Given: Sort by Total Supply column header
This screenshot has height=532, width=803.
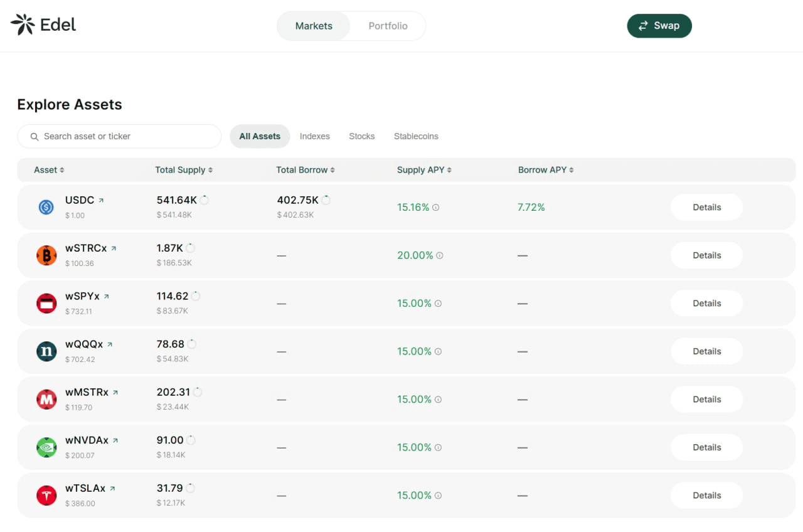Looking at the screenshot, I should click(x=184, y=170).
